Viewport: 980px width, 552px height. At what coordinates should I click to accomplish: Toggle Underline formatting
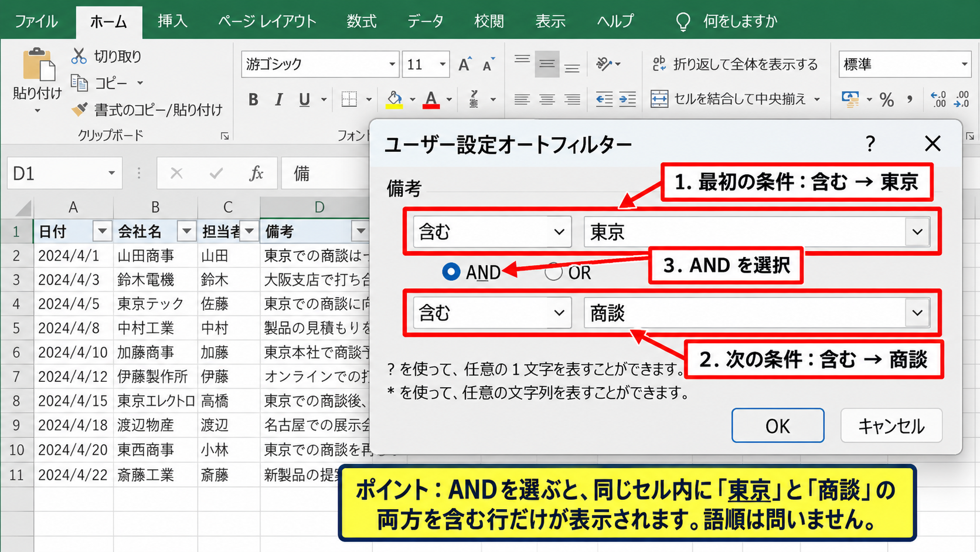(304, 100)
